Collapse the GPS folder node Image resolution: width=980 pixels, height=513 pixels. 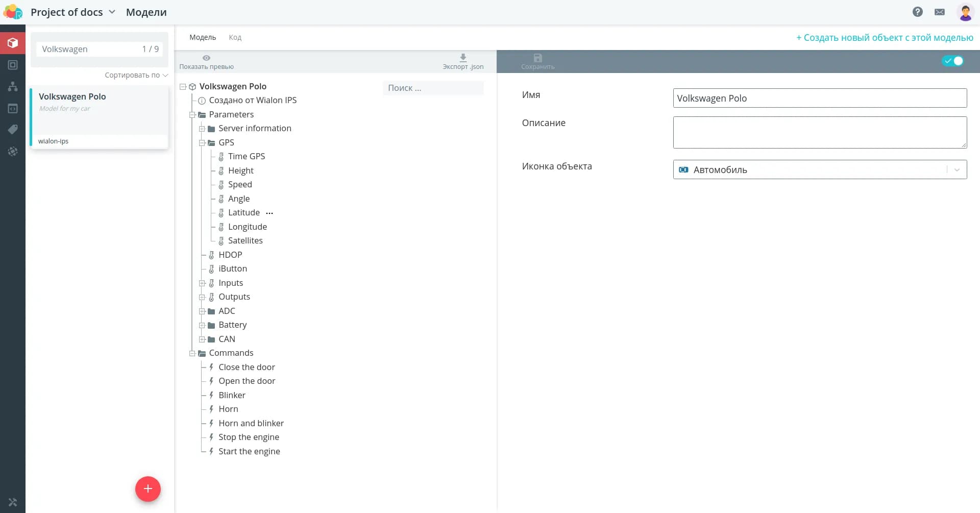coord(202,143)
